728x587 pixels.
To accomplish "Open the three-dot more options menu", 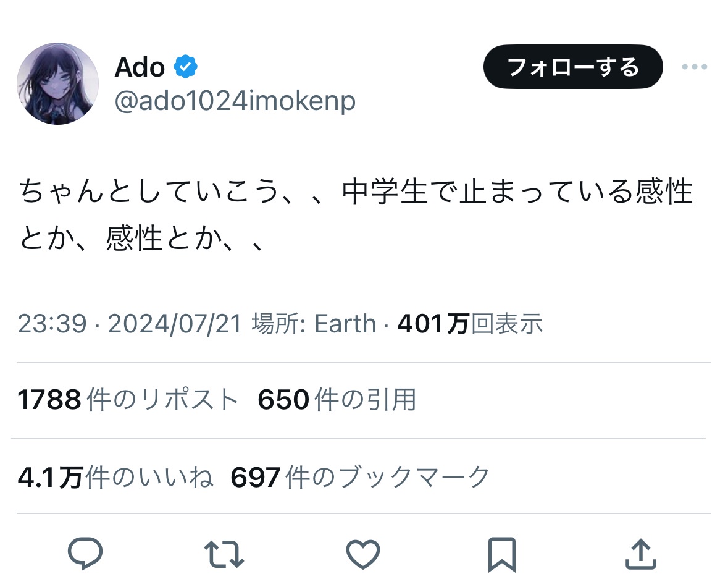I will point(694,67).
